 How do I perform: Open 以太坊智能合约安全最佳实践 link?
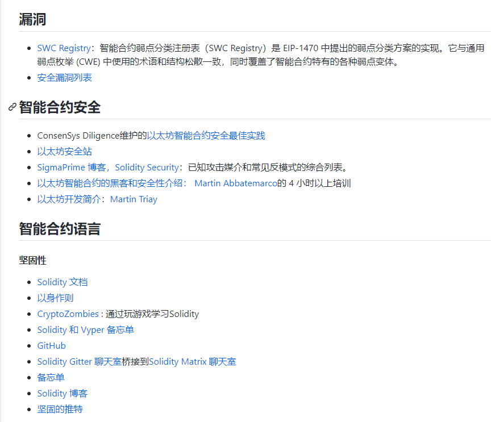tap(206, 136)
